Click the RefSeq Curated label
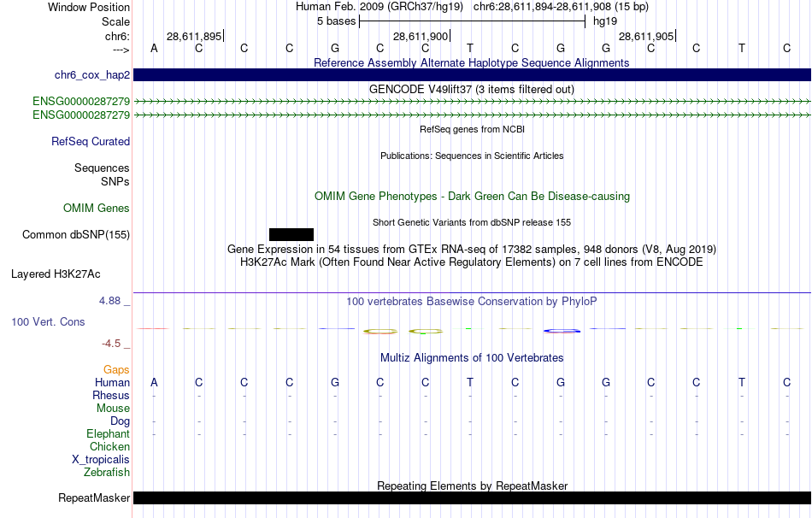Image resolution: width=812 pixels, height=518 pixels. [91, 141]
